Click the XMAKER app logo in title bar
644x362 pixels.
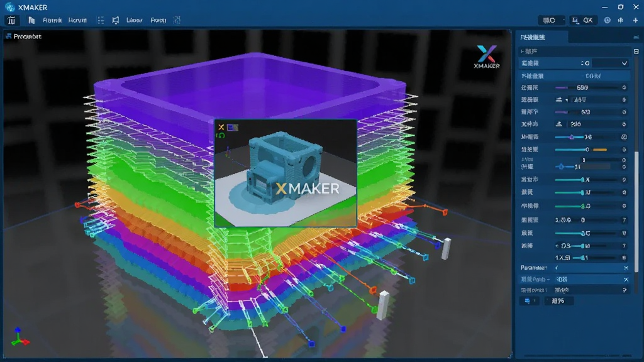point(10,8)
